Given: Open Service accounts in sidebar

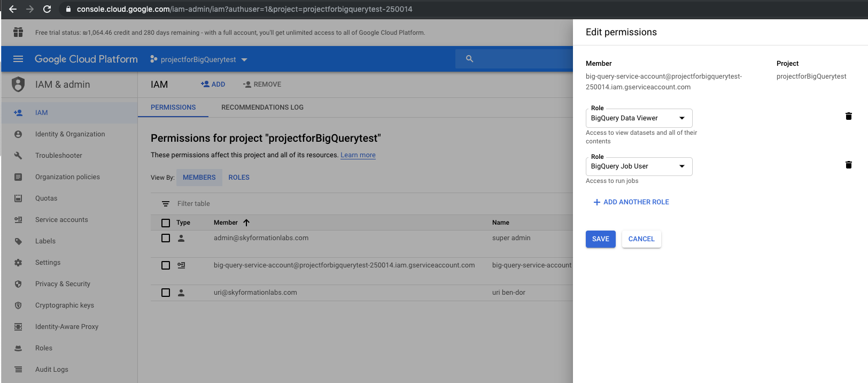Looking at the screenshot, I should tap(61, 220).
